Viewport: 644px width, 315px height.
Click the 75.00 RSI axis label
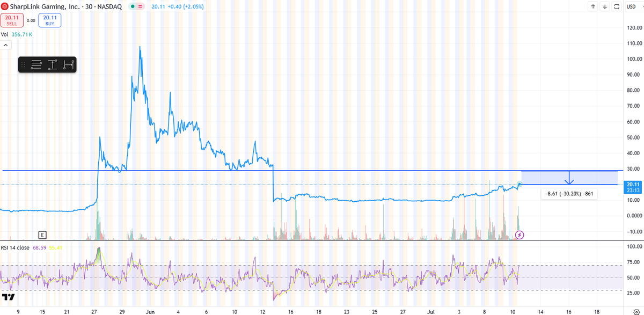click(x=634, y=262)
